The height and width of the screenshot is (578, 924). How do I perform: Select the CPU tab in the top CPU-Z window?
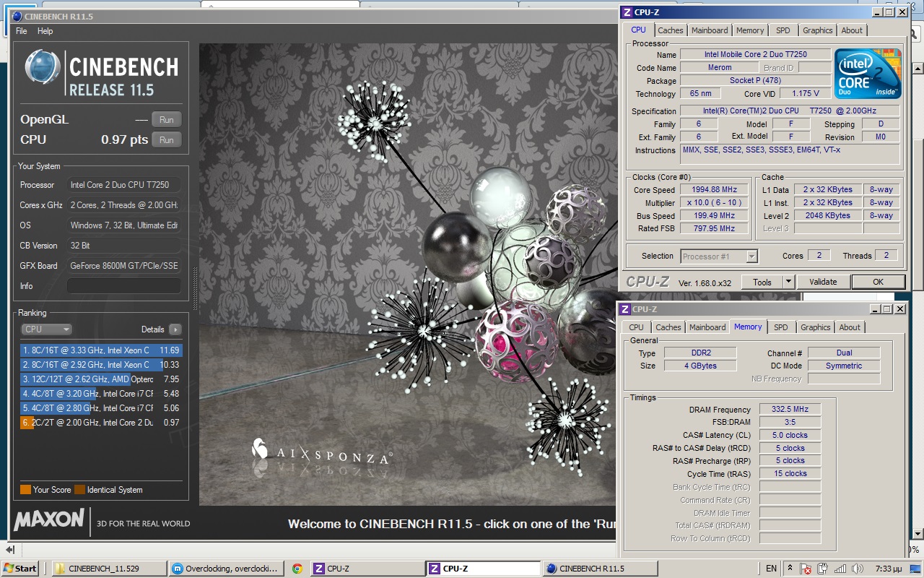tap(638, 30)
